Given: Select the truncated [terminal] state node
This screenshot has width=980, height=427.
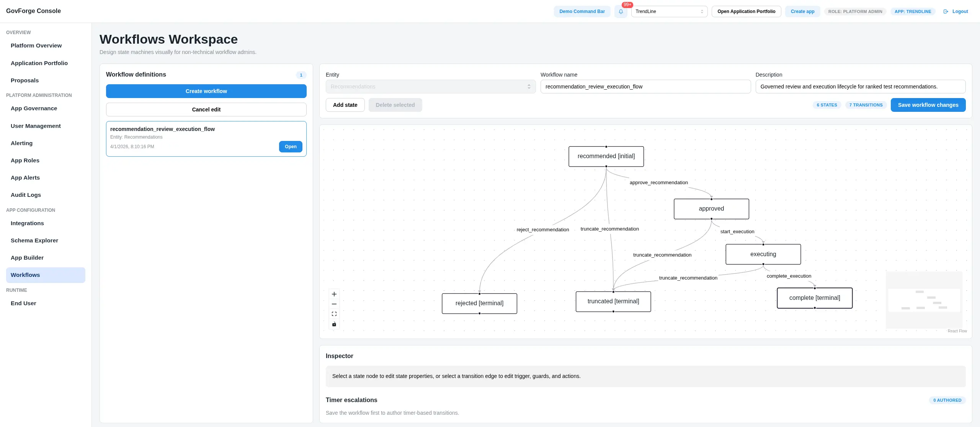Looking at the screenshot, I should pyautogui.click(x=613, y=301).
